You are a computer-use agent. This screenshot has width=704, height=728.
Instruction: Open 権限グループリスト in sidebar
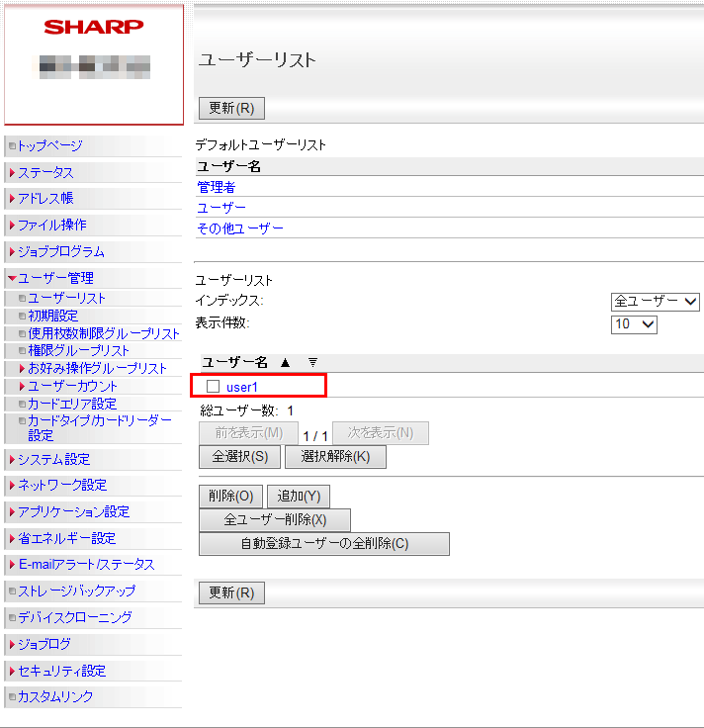[78, 350]
